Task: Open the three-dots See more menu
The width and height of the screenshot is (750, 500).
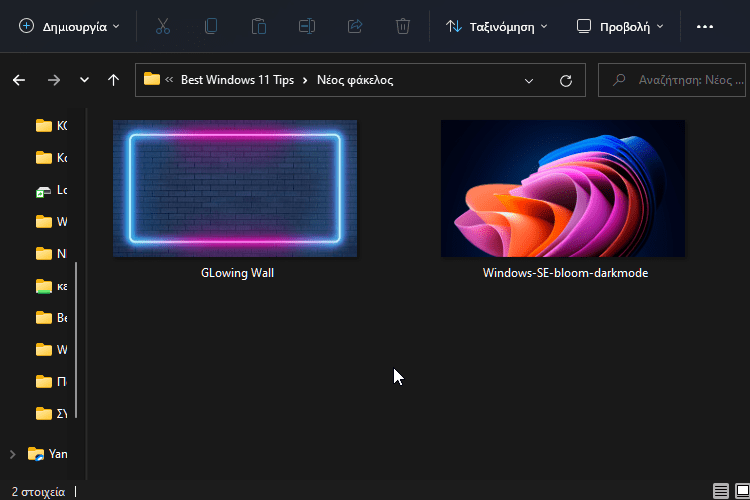Action: [x=705, y=26]
